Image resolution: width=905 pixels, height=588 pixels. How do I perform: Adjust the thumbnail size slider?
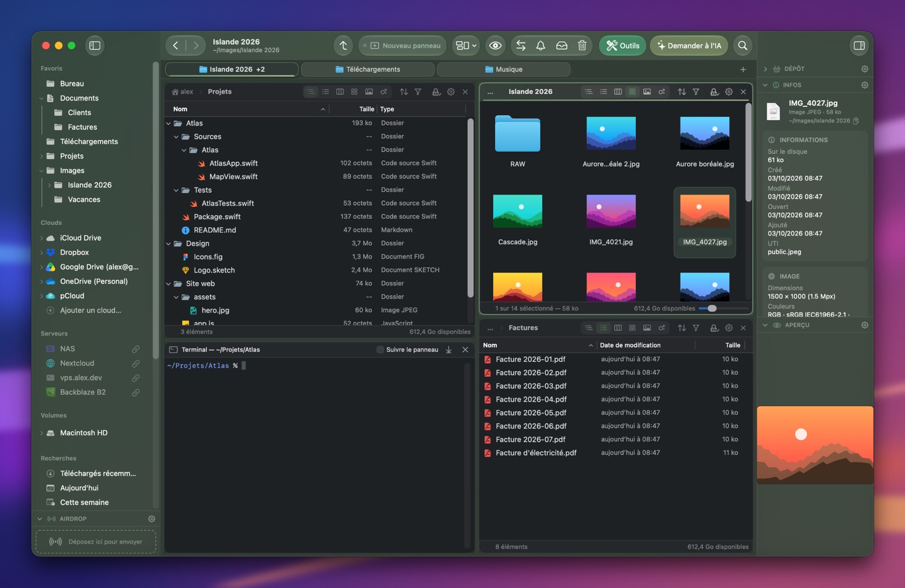pyautogui.click(x=723, y=308)
